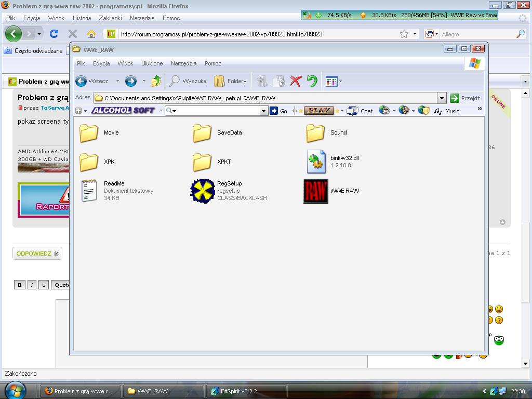Click the WWE_RAW taskbar button
Viewport: 532px width, 399px height.
(163, 391)
